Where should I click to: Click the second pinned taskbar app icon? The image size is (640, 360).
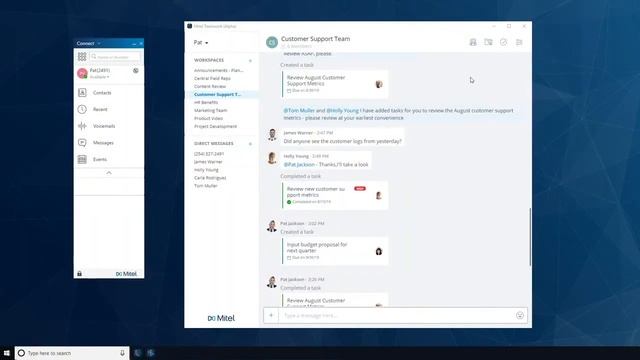tap(151, 353)
